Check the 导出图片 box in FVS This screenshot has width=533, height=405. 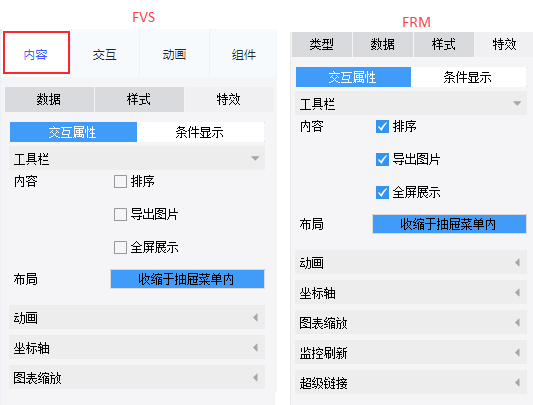tap(120, 215)
